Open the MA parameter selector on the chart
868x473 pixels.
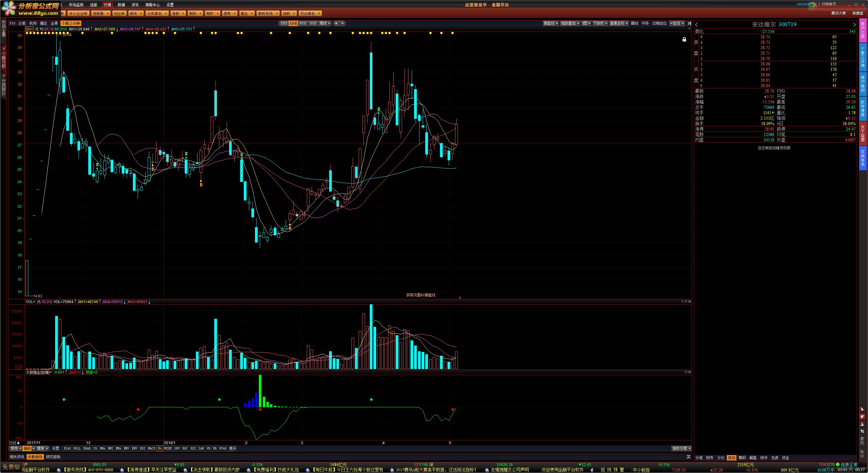tap(29, 29)
